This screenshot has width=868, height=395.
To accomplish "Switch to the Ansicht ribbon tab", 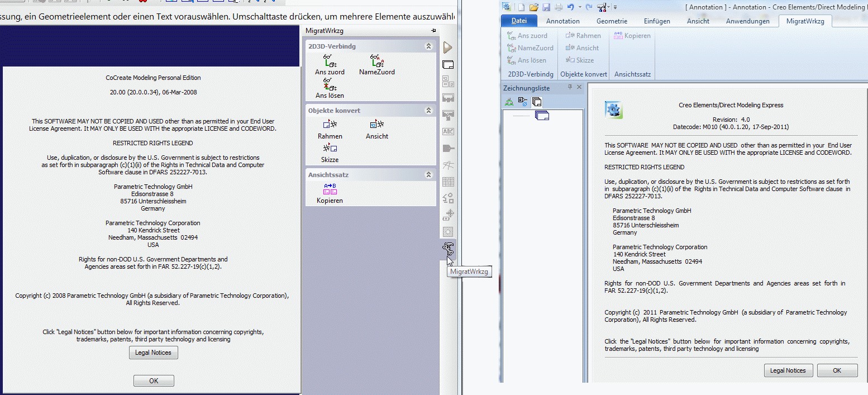I will point(698,21).
